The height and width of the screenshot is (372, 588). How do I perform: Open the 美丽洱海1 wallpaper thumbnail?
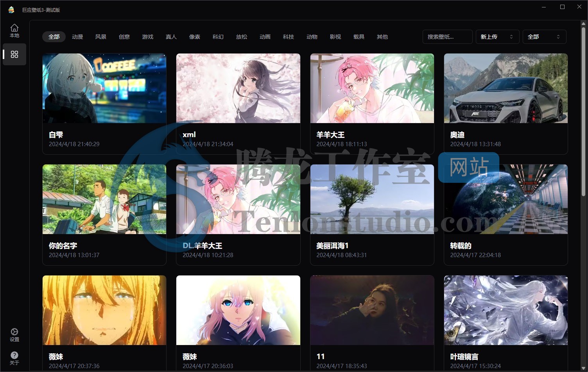372,199
